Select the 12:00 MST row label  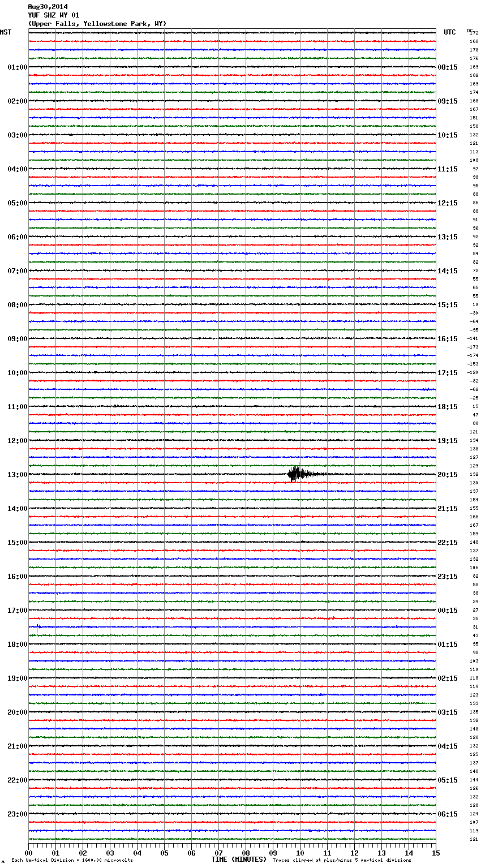click(18, 441)
